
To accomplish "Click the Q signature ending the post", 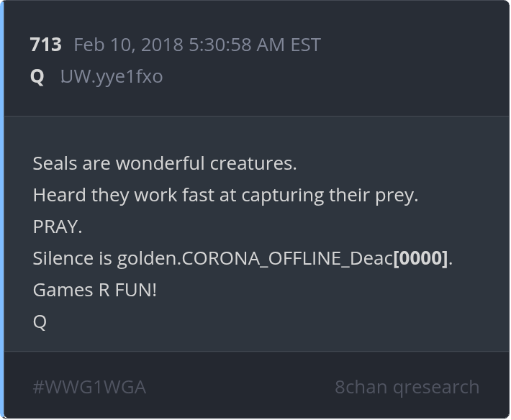I will coord(40,321).
